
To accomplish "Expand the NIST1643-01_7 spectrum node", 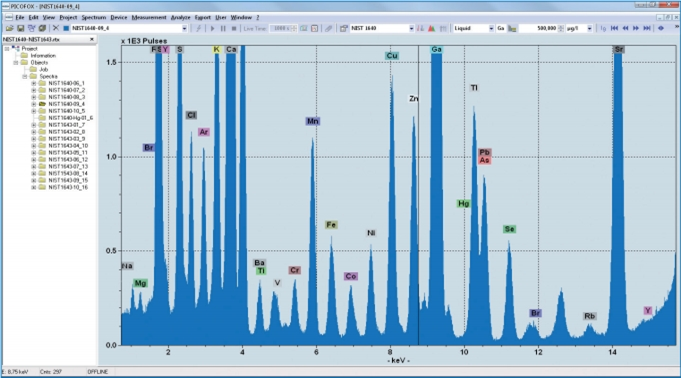I will [x=33, y=125].
